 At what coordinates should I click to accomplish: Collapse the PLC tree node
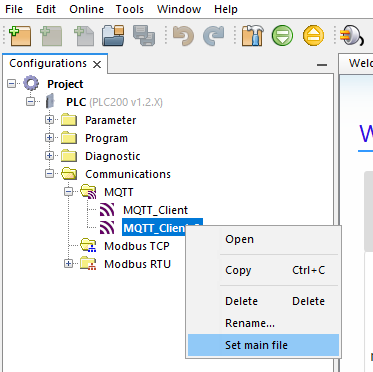31,102
